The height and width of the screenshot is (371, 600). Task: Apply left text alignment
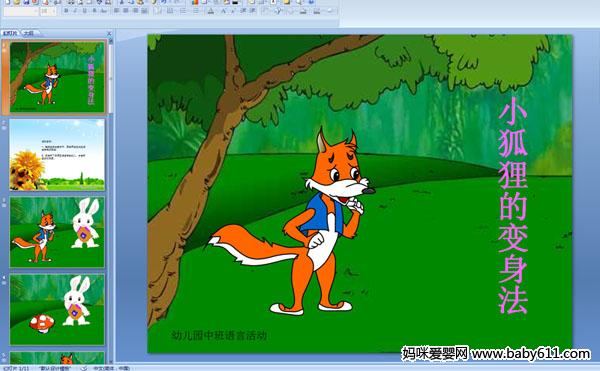point(116,11)
